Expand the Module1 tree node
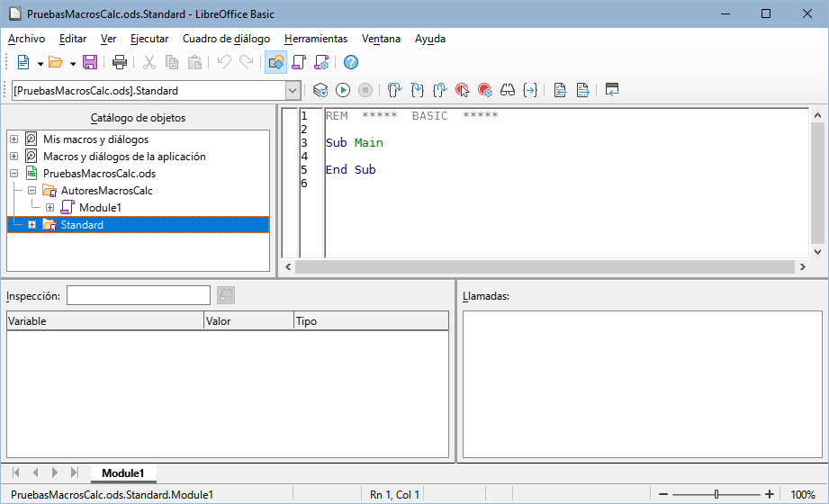This screenshot has height=504, width=829. (x=50, y=207)
